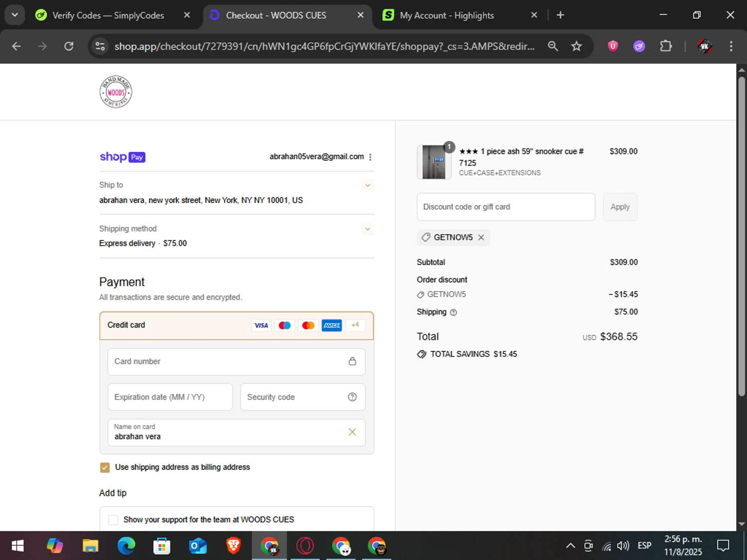The image size is (747, 560).
Task: Open the zoom magnifier in address bar
Action: tap(553, 46)
